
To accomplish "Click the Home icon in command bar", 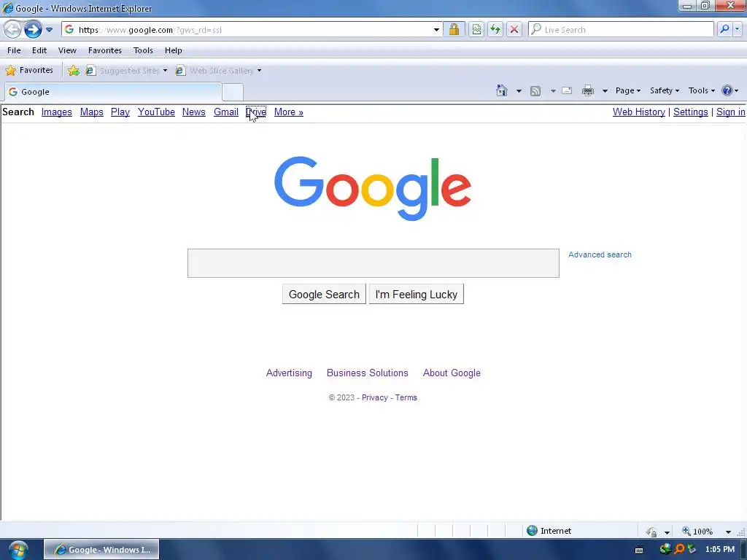I will 502,90.
